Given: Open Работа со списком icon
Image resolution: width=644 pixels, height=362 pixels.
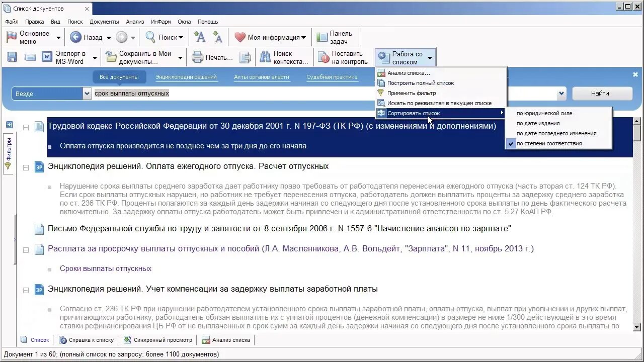Looking at the screenshot, I should [x=384, y=57].
